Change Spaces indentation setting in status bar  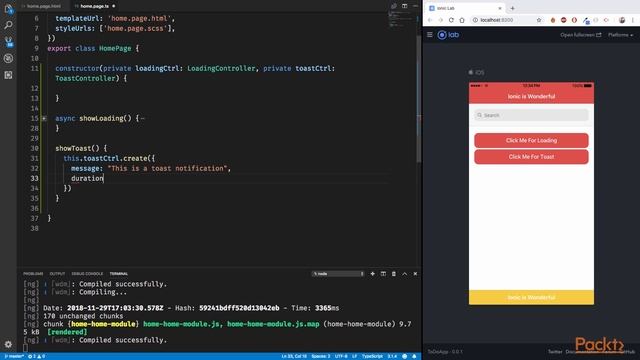coord(321,356)
